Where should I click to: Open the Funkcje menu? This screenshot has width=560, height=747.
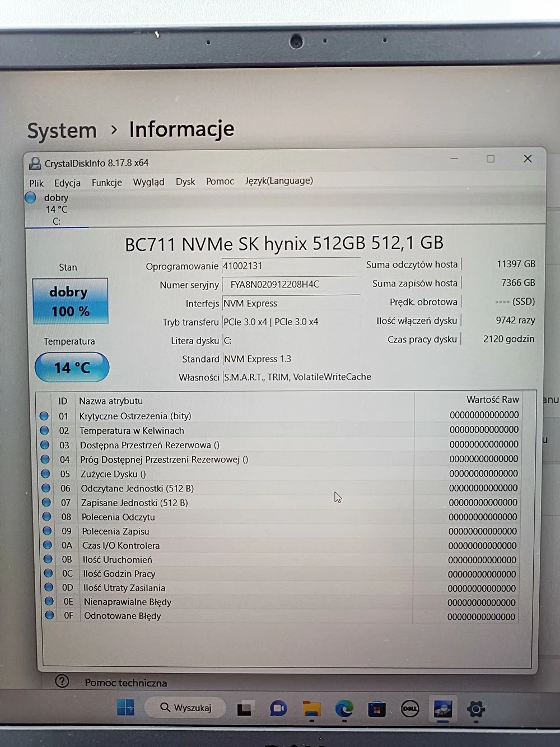click(x=106, y=182)
